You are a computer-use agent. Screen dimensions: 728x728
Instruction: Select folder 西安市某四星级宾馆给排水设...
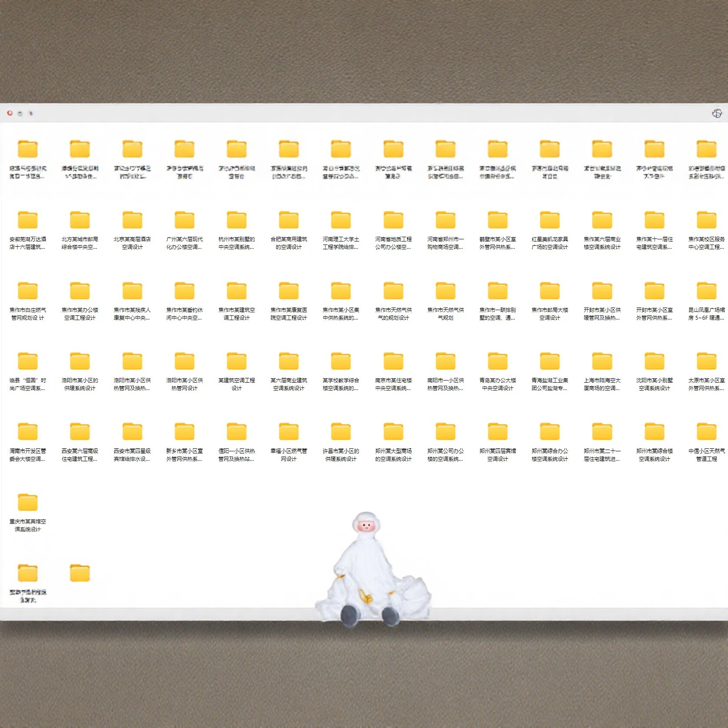pyautogui.click(x=132, y=432)
